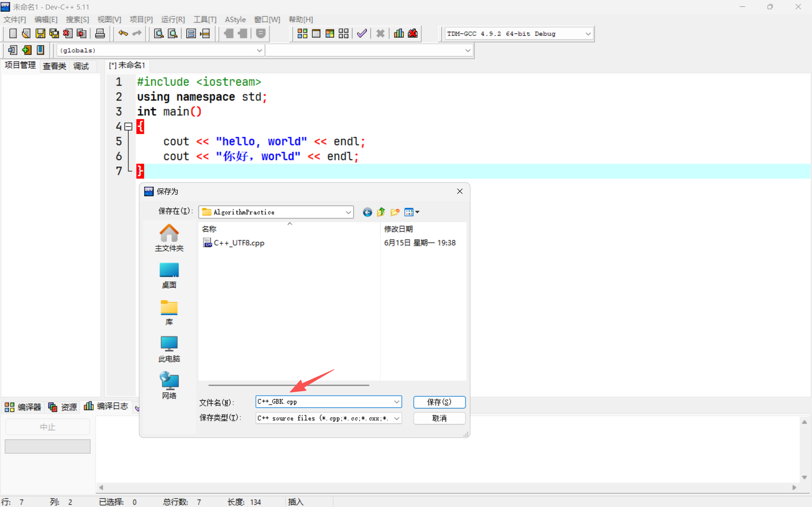This screenshot has width=812, height=507.
Task: Collapse the code fold at line 4
Action: (128, 126)
